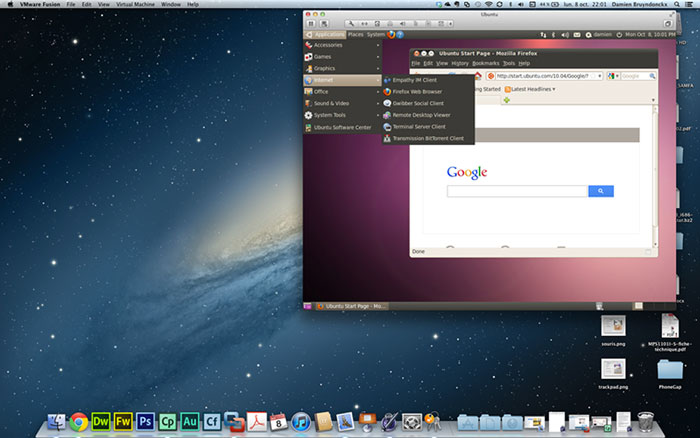Viewport: 700px width, 438px height.
Task: Open iTunes from the dock
Action: [x=301, y=421]
